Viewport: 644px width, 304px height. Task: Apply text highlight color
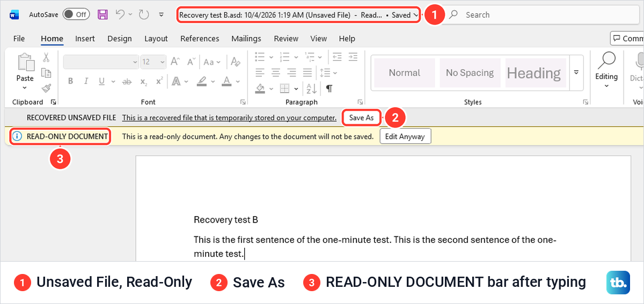coord(202,81)
